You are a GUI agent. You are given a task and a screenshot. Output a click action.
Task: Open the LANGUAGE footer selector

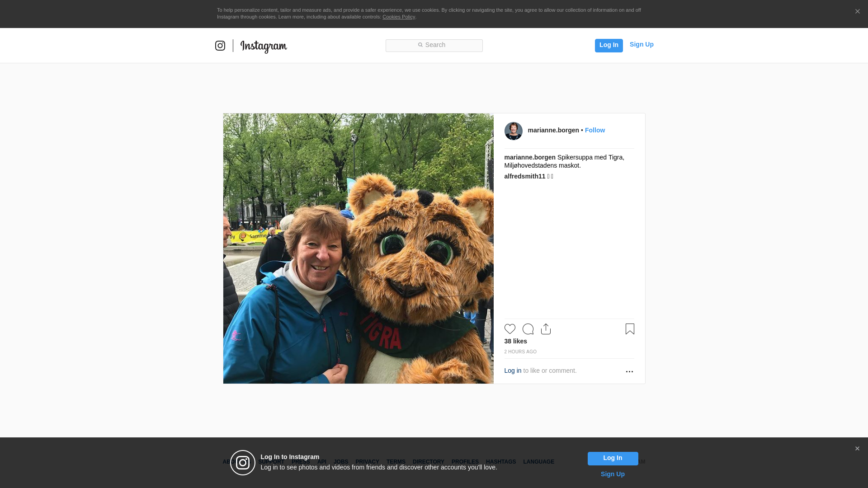538,462
